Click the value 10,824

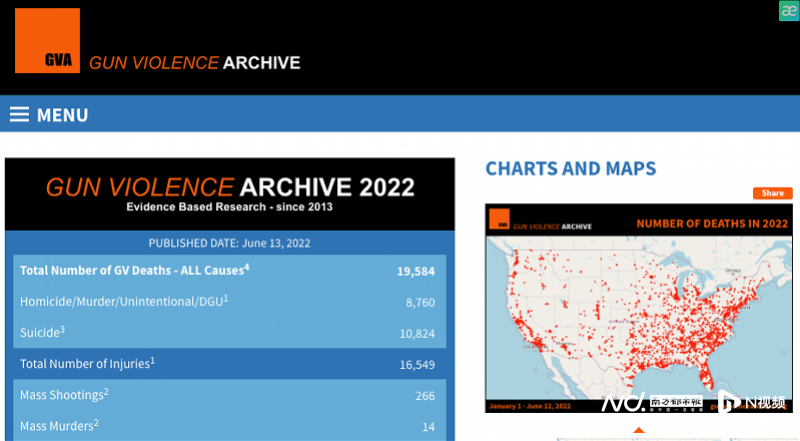(417, 334)
